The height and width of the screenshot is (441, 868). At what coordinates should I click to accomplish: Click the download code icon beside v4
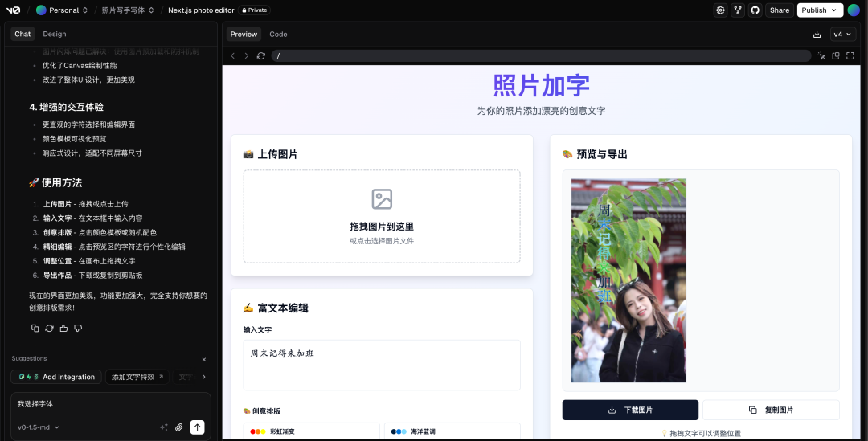(x=817, y=34)
